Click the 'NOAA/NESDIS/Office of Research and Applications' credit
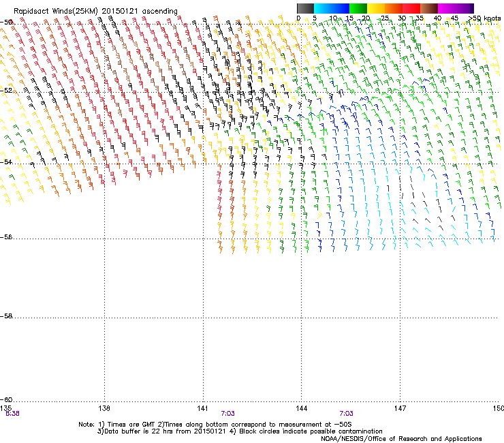Screen dimensions: 504x443 (x=401, y=439)
